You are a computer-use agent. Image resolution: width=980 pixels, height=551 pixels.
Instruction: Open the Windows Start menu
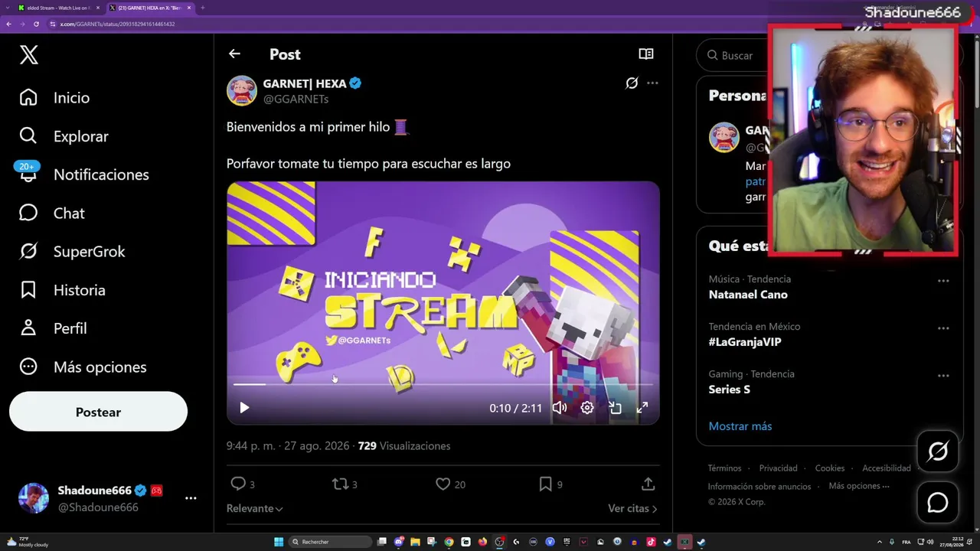click(x=279, y=542)
